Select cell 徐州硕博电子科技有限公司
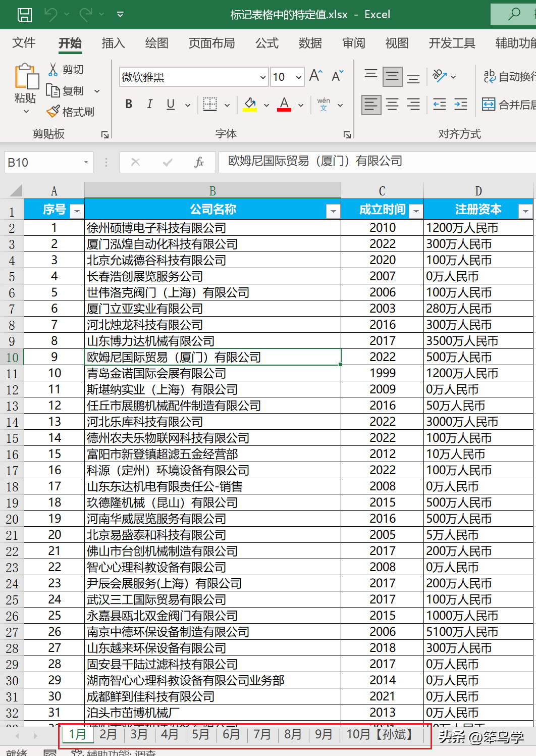Image resolution: width=536 pixels, height=756 pixels. click(x=212, y=228)
